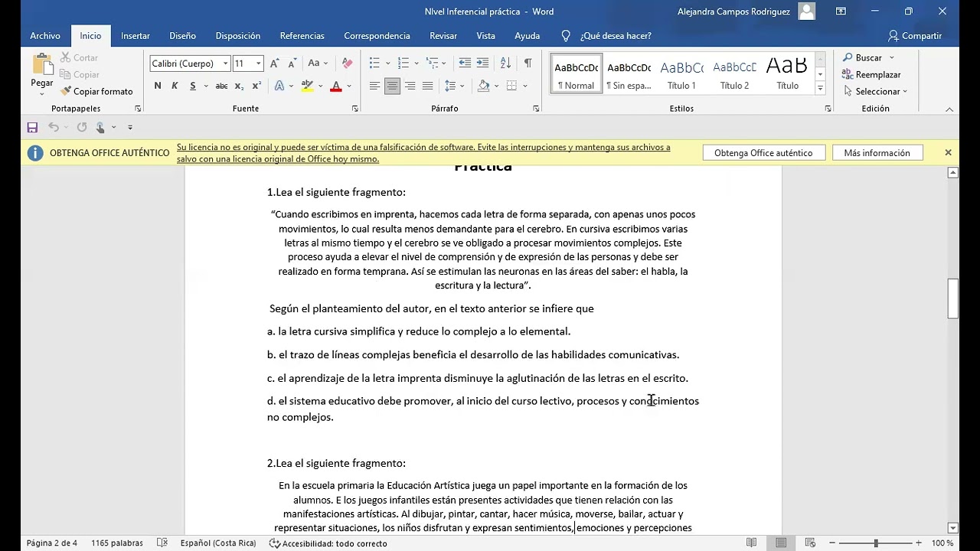Viewport: 980px width, 551px height.
Task: Click the bullets list icon
Action: coord(374,64)
